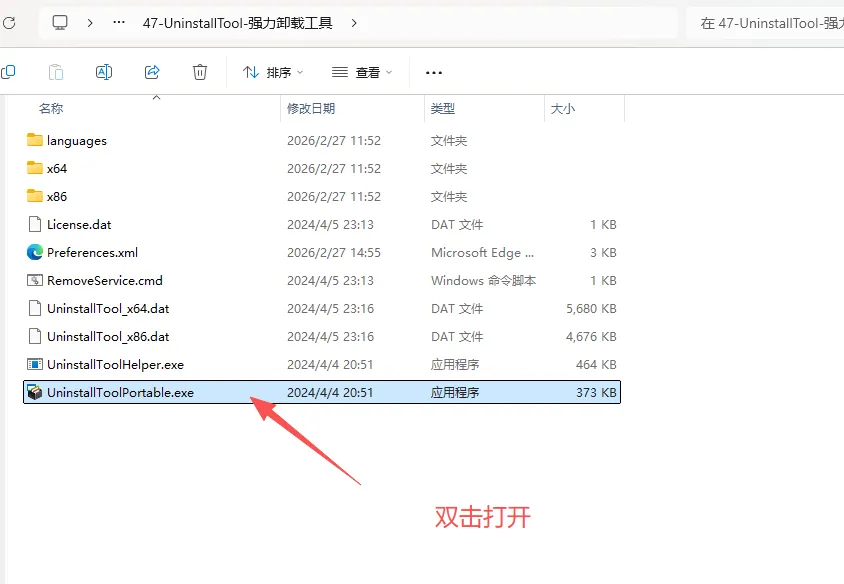844x584 pixels.
Task: Click the UninstallTool_x86.dat file name
Action: (x=108, y=336)
